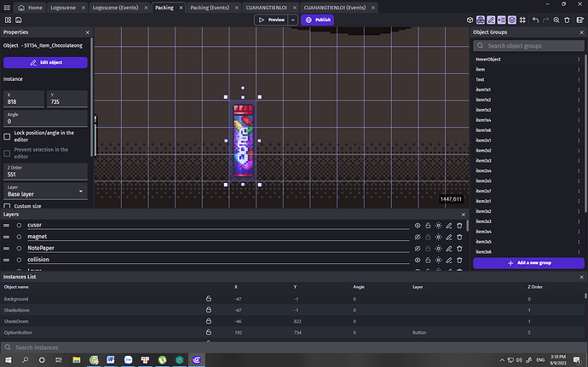Edit effects of the cusor layer
This screenshot has height=367, width=588.
438,226
